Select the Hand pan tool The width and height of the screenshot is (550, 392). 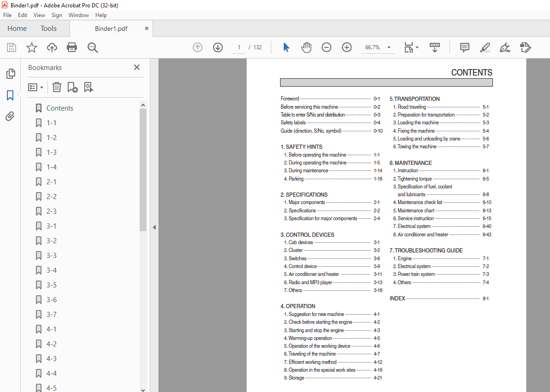tap(306, 47)
